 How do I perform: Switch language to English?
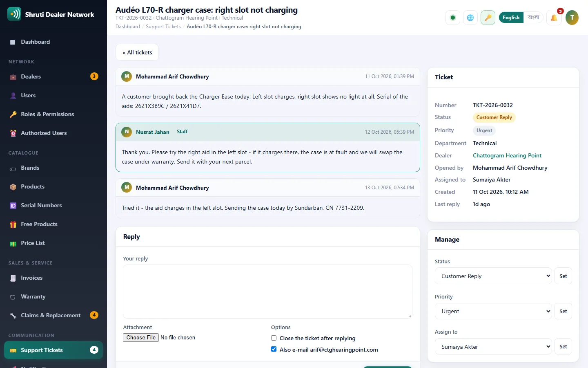(511, 18)
